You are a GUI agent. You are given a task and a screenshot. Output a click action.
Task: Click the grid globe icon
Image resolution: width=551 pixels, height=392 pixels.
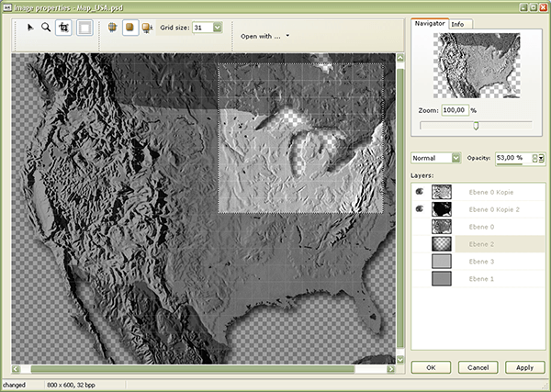[113, 28]
